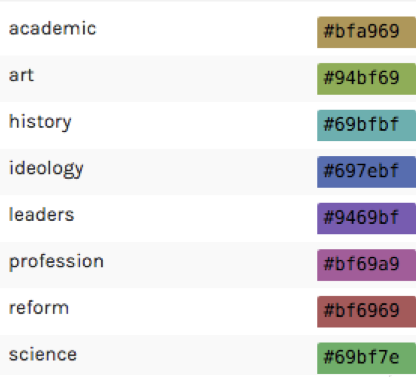This screenshot has width=416, height=377.
Task: Select the history tag label
Action: pos(40,122)
